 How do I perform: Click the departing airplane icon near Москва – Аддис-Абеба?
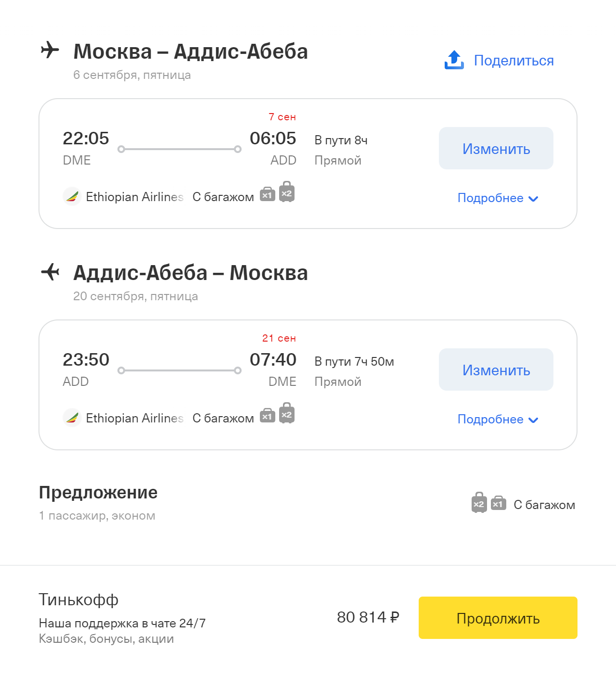coord(50,50)
